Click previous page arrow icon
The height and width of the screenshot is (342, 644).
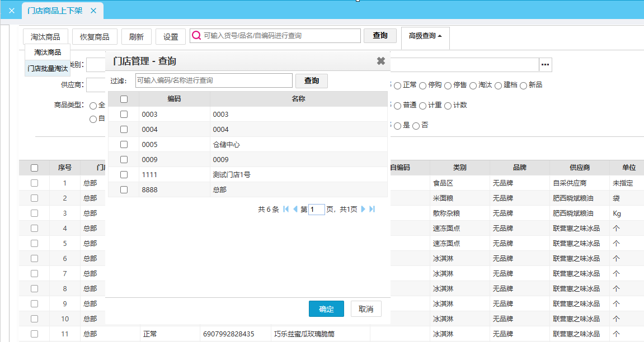295,209
